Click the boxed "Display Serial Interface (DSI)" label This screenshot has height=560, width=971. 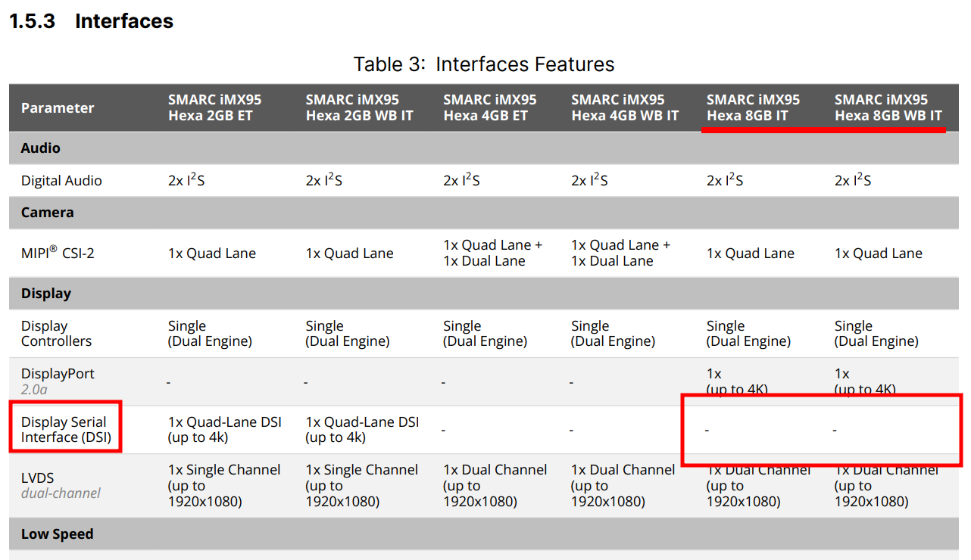pos(64,429)
